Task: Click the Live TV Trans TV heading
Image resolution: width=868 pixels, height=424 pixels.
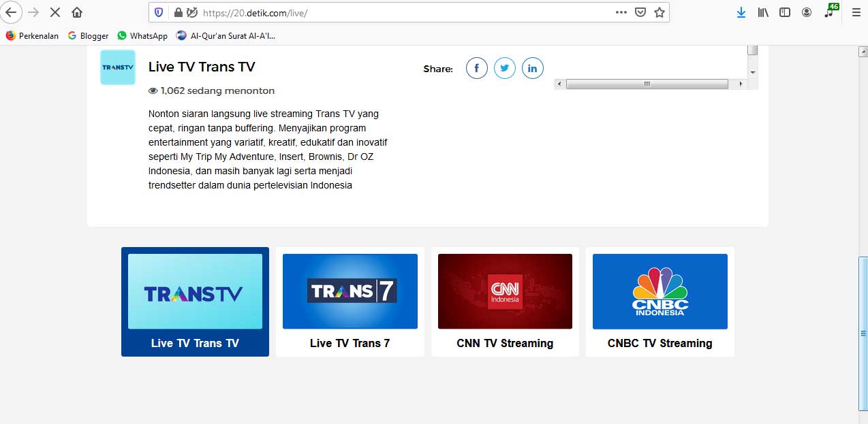Action: [202, 67]
